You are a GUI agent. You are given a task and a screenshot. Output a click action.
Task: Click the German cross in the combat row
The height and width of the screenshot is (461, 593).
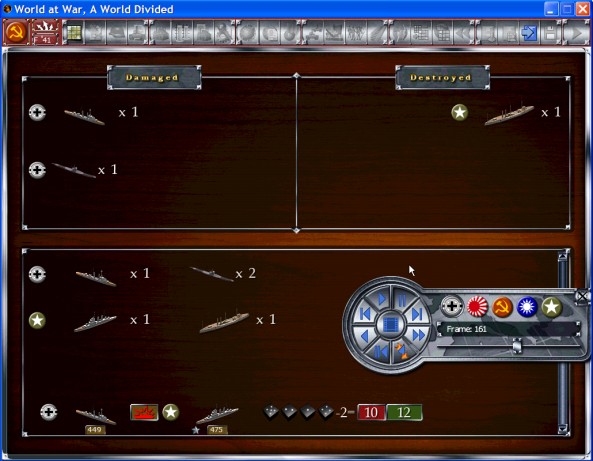coord(49,412)
